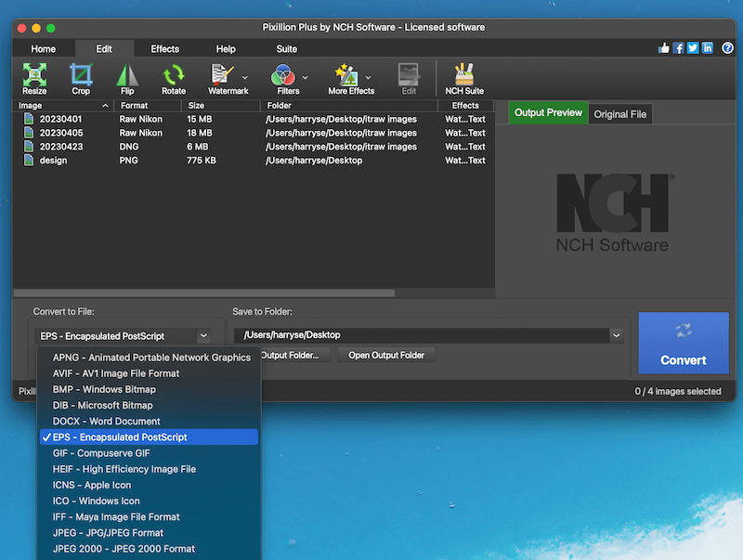Sort by the Format column header
This screenshot has width=743, height=560.
(x=148, y=106)
